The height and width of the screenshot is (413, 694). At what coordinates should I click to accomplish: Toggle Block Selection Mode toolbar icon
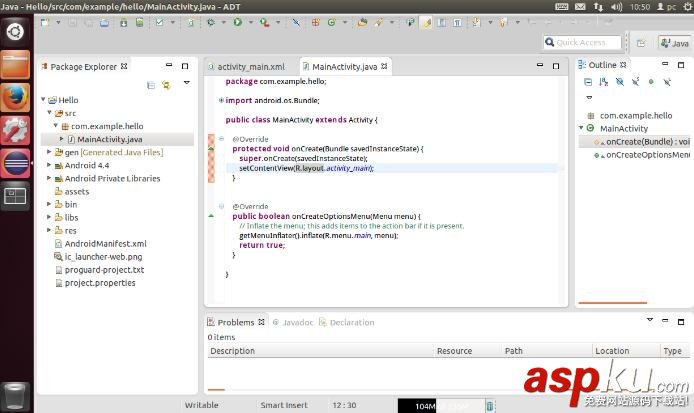[x=442, y=22]
